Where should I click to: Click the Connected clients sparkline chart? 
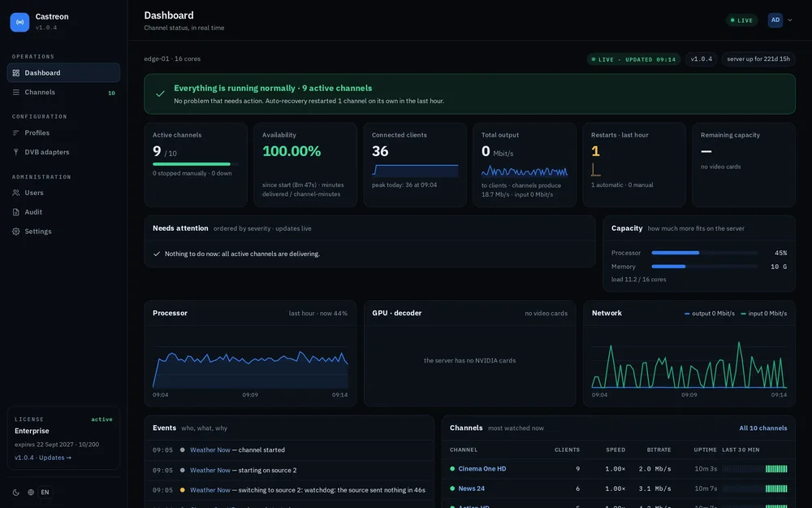415,171
